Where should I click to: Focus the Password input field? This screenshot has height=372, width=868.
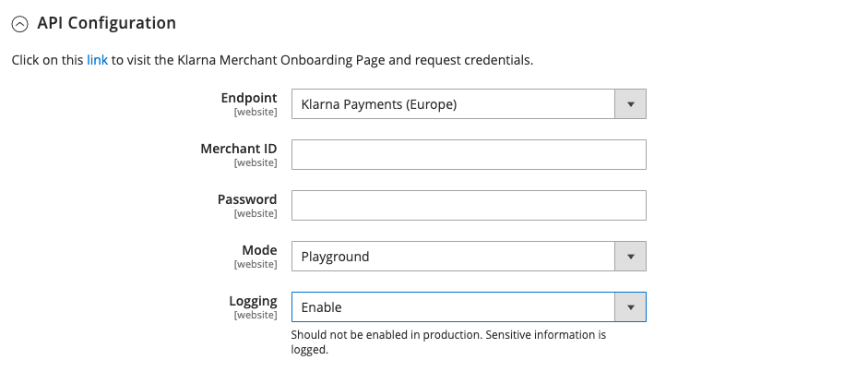coord(469,205)
